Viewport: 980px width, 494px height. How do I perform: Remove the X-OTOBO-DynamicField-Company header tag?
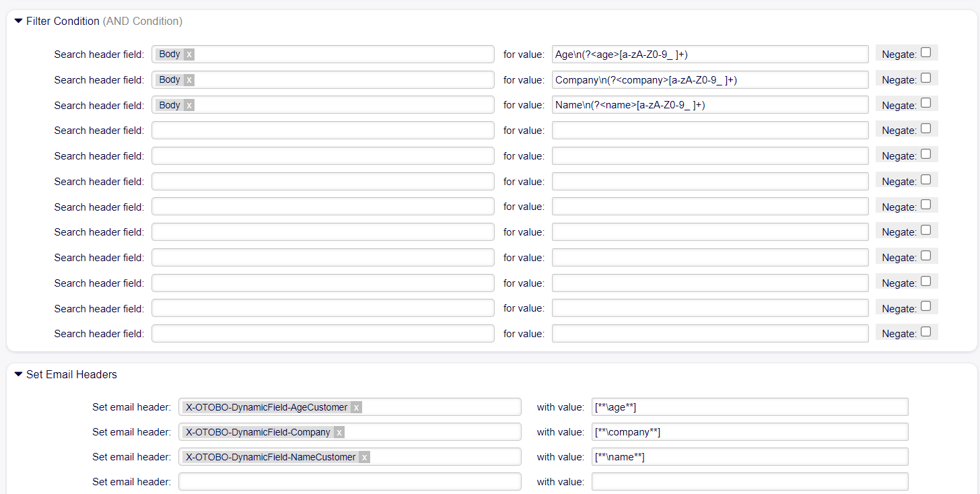coord(339,432)
